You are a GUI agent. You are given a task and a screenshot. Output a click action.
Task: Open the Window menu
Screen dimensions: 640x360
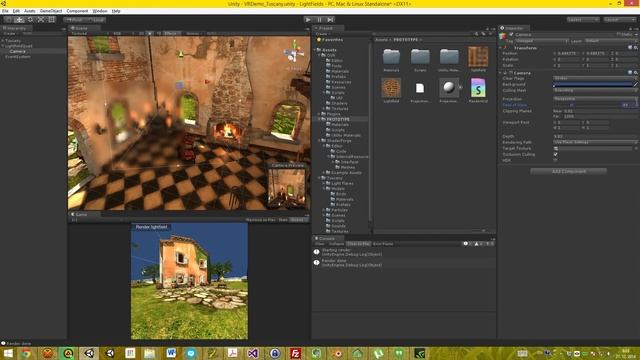[x=100, y=11]
